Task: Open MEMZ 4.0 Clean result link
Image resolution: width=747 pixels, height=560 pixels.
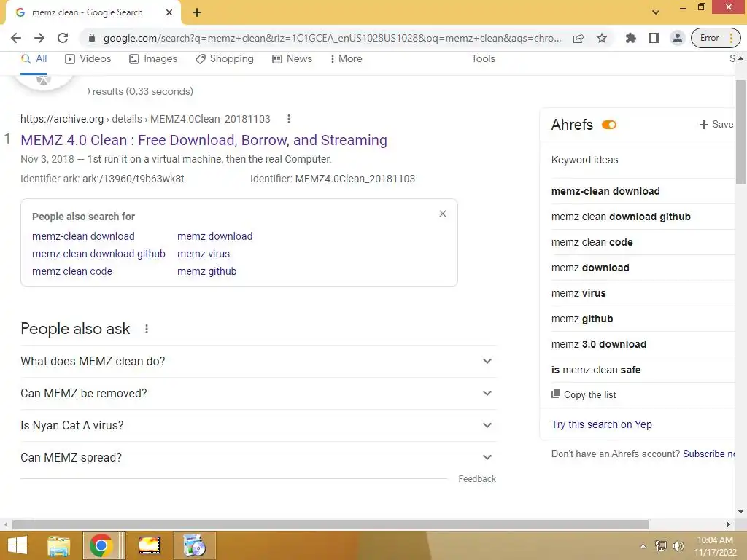Action: [204, 140]
